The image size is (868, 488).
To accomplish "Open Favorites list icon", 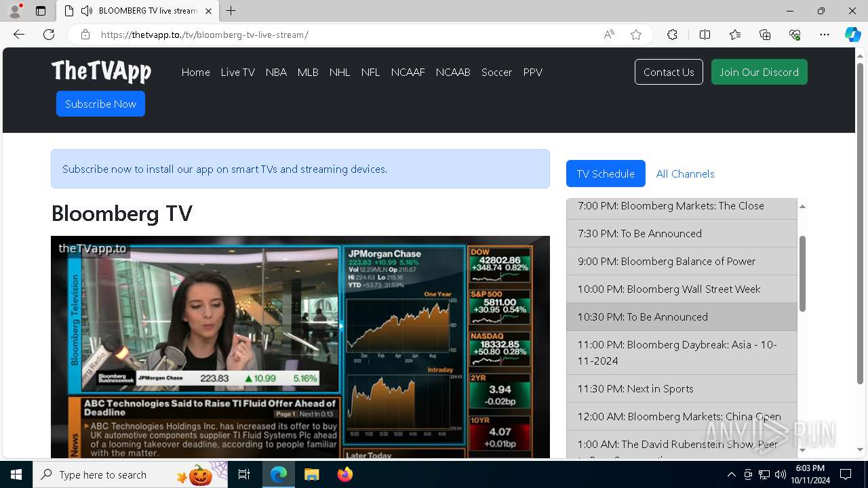I will point(735,35).
